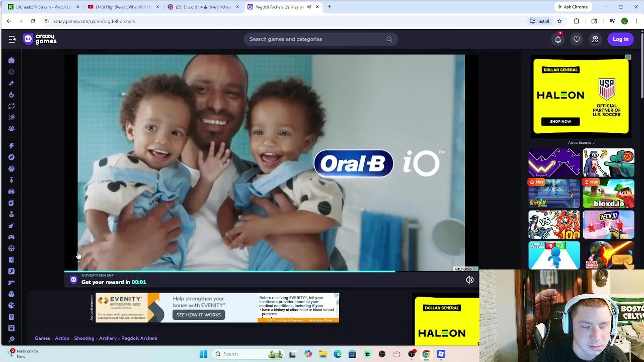Screen dimensions: 644x362
Task: Open the Driving steering-wheel category icon
Action: pos(11,248)
